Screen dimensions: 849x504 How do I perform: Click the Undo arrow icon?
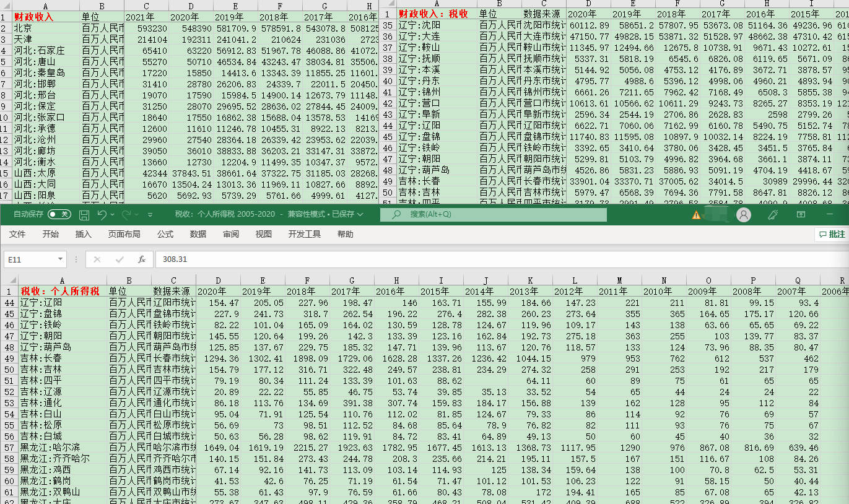102,214
